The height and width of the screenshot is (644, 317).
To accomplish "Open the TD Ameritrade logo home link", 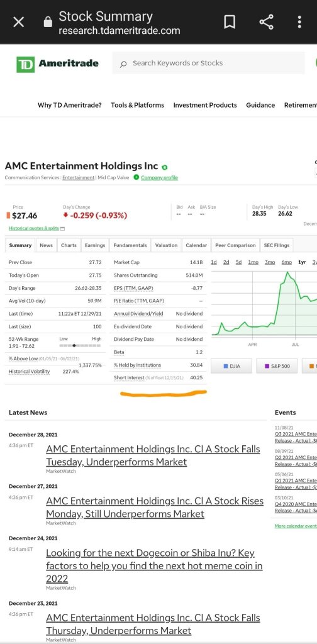I will (x=57, y=64).
